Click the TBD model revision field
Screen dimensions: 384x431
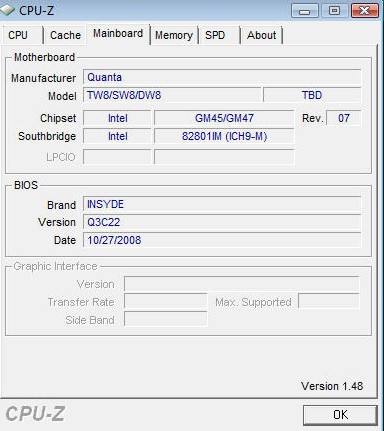(x=312, y=95)
